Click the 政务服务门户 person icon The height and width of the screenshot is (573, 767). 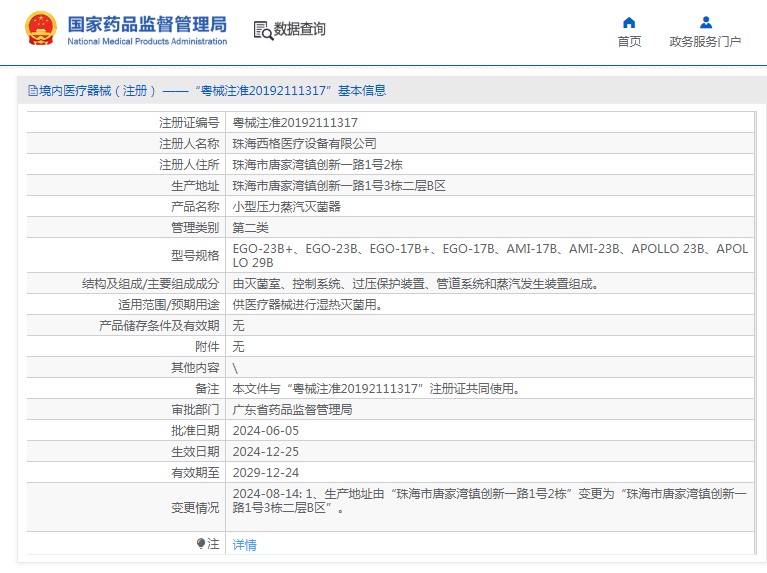click(x=705, y=22)
